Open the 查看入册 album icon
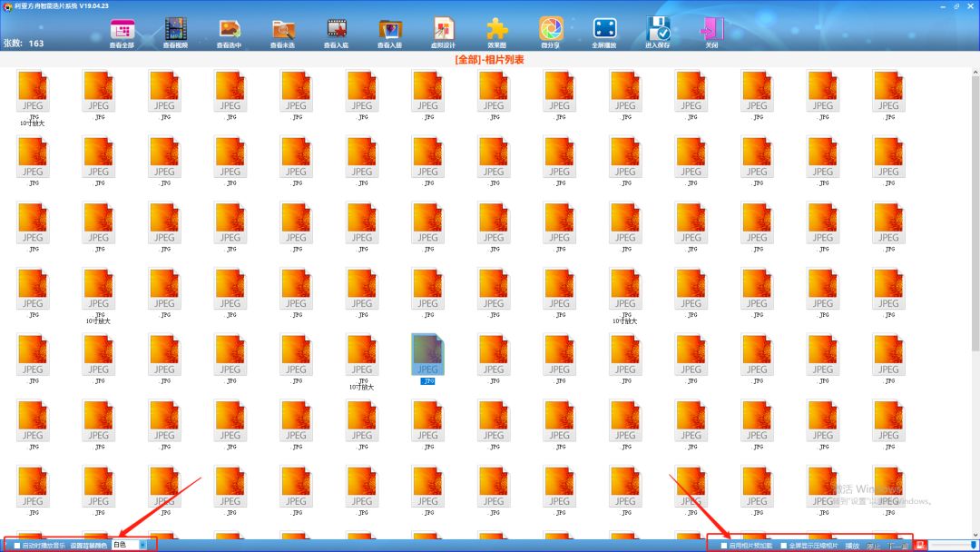 coord(390,33)
